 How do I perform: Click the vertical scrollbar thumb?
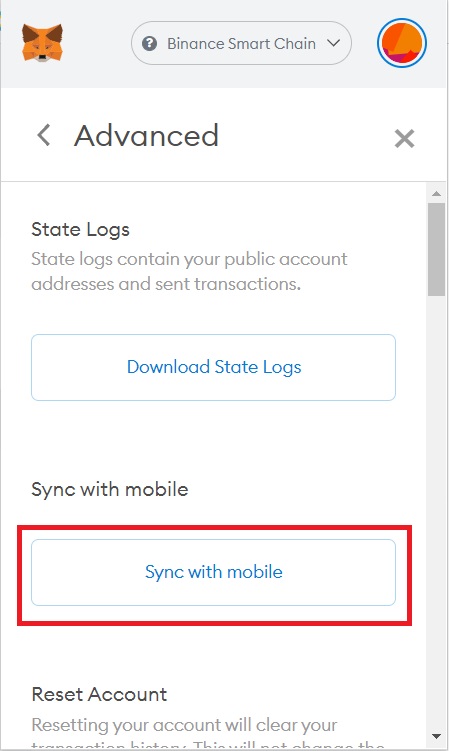click(436, 250)
